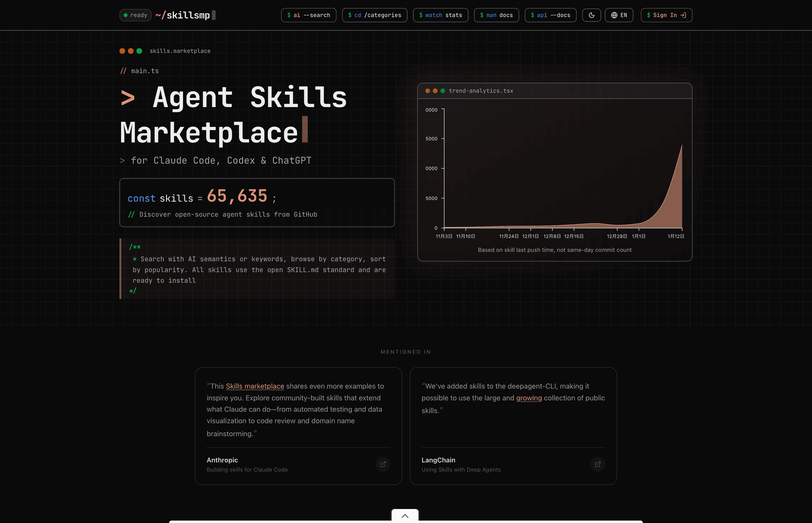Expand the bottom panel using the up chevron

click(405, 515)
